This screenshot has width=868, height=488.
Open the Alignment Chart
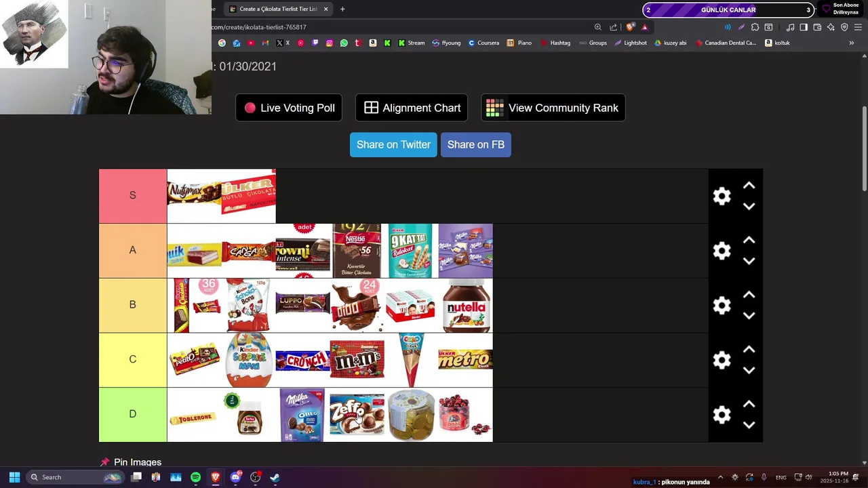412,108
